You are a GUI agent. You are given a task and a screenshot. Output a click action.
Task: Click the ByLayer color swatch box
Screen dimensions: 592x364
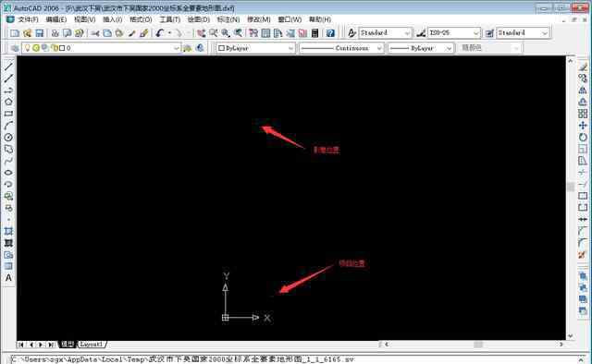click(222, 48)
